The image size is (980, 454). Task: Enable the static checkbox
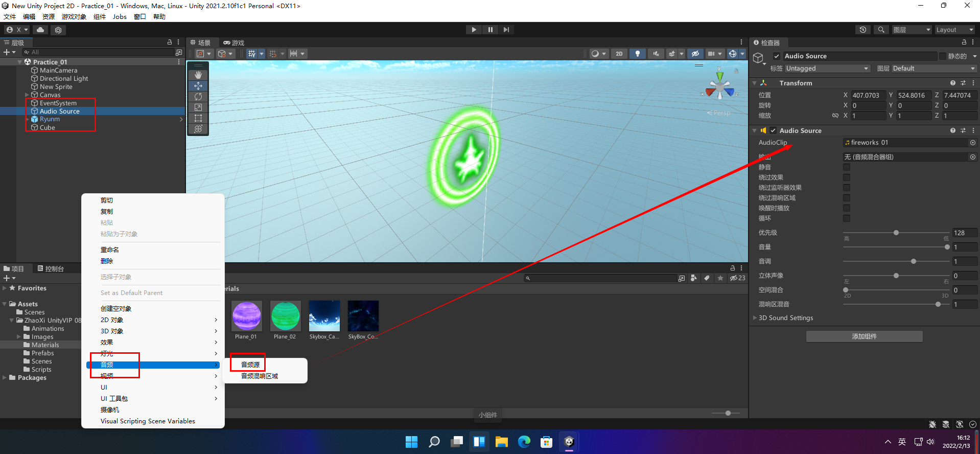943,56
